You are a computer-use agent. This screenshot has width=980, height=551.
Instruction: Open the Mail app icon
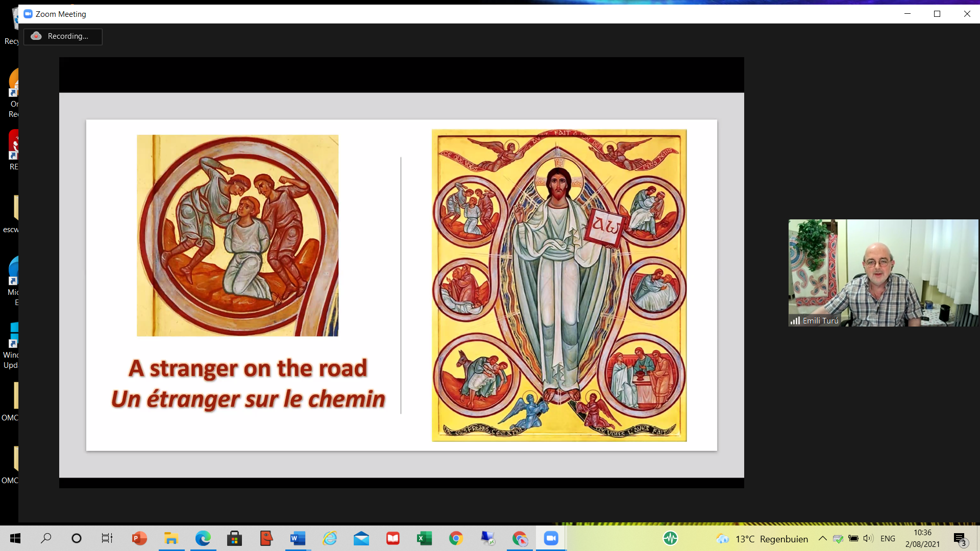click(361, 538)
